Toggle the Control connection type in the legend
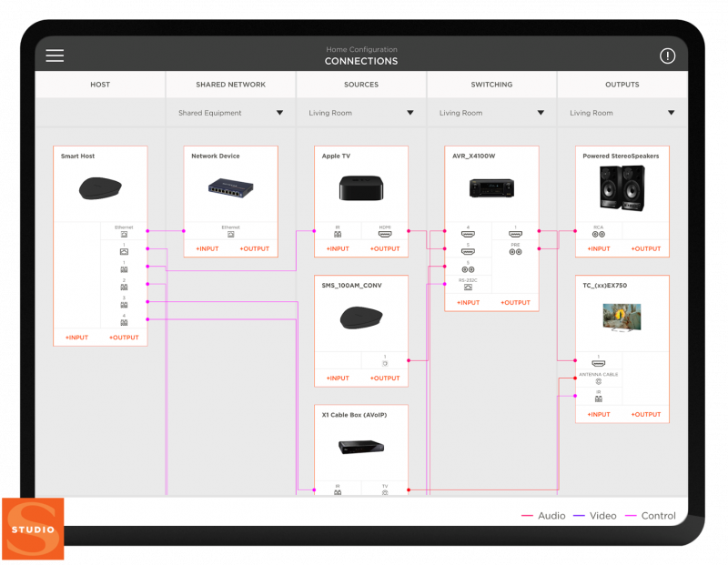728x565 pixels. [657, 515]
